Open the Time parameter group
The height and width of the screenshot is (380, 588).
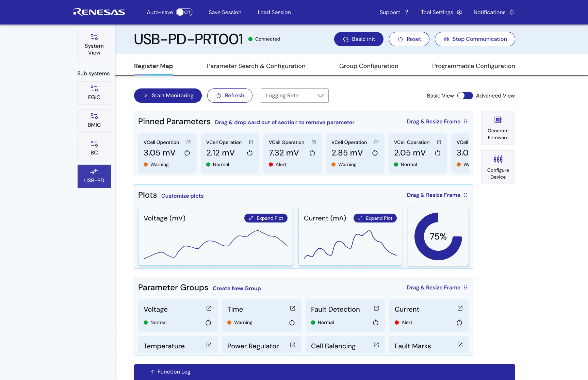tap(293, 308)
